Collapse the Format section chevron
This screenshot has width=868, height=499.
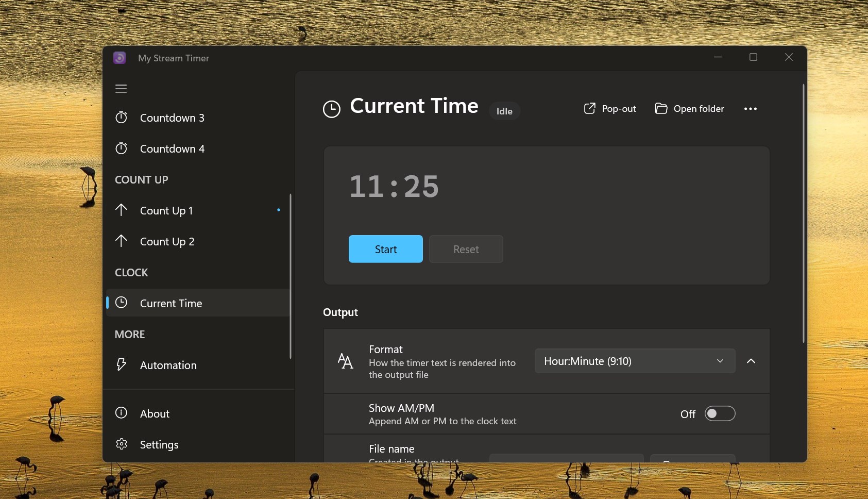coord(751,361)
